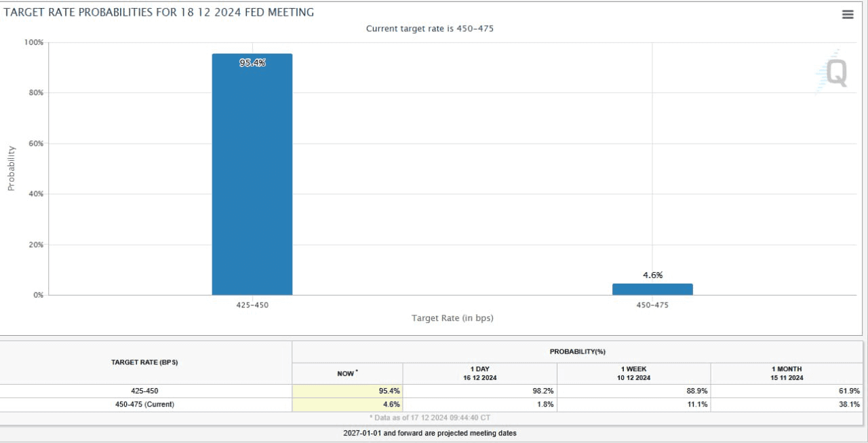This screenshot has width=868, height=443.
Task: Click the 40% y-axis tick label
Action: 35,194
